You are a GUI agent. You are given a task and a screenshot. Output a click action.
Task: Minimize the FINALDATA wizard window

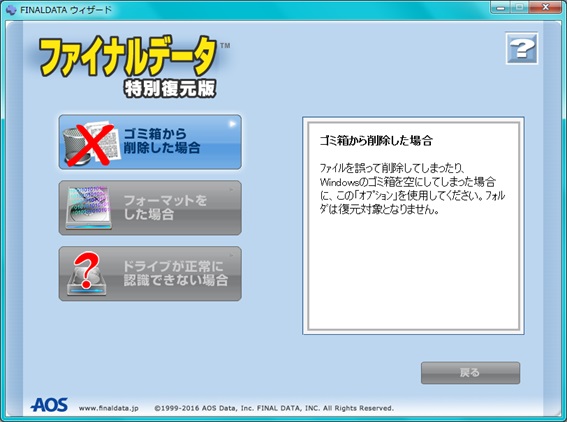501,7
